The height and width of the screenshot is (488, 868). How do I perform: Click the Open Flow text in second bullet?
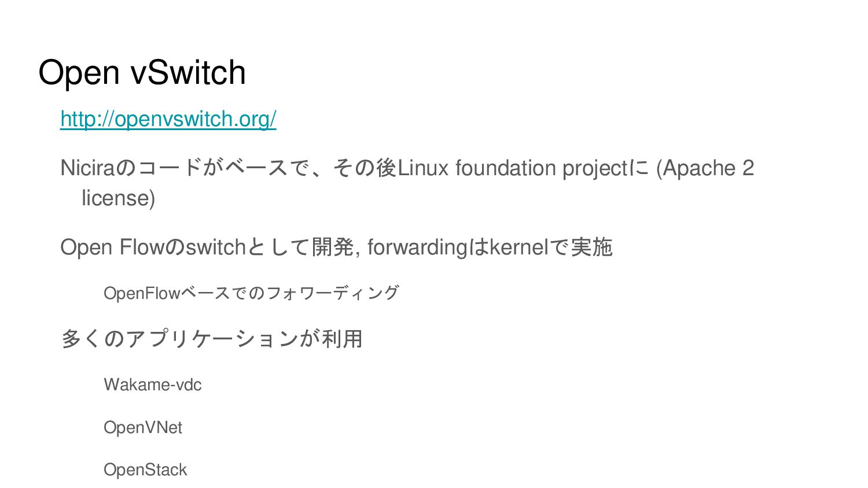112,247
